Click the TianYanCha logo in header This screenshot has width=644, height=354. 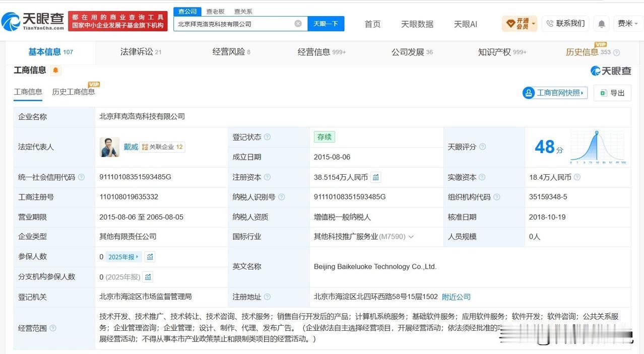[33, 21]
